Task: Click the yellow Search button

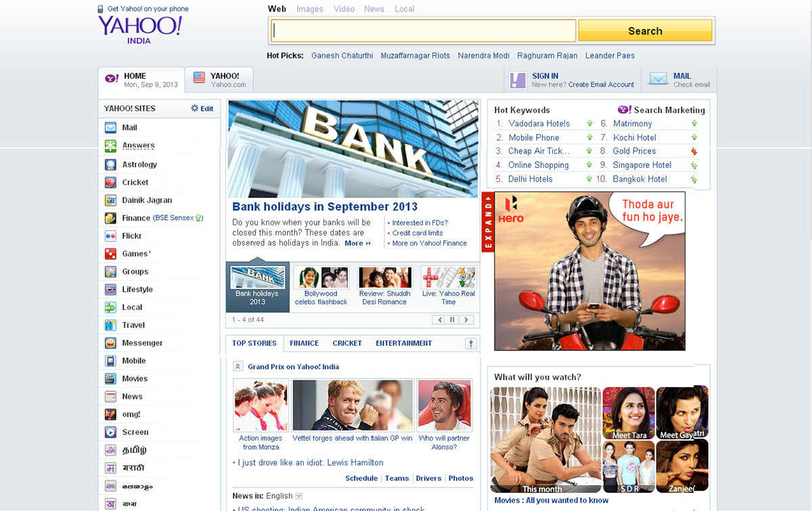Action: click(x=645, y=30)
